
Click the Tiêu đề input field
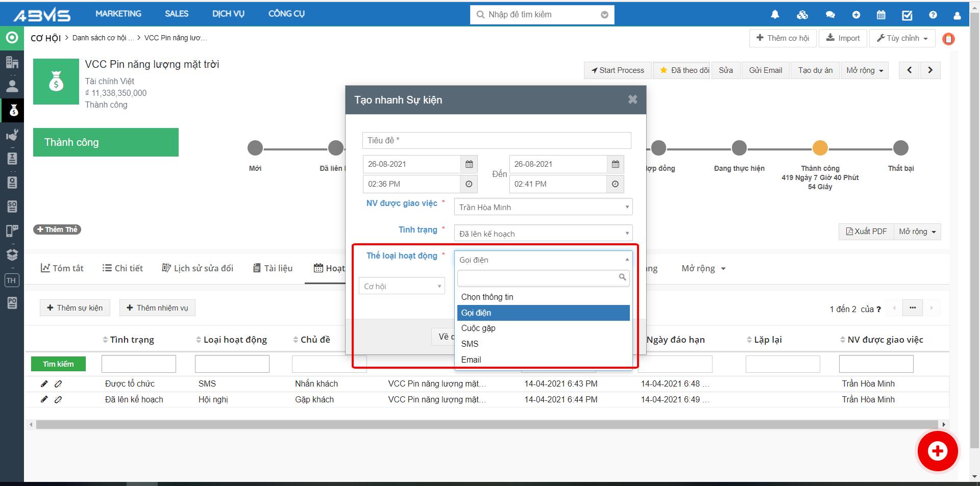click(x=496, y=140)
